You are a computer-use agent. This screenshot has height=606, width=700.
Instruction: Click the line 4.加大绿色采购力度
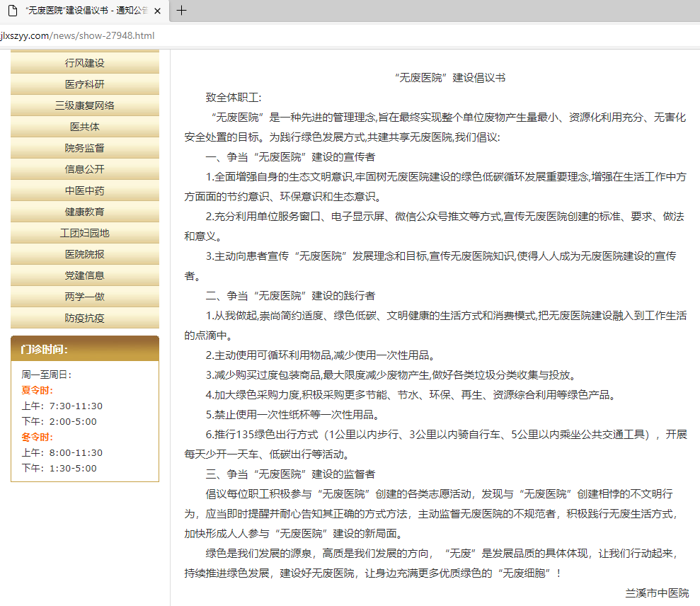(411, 395)
